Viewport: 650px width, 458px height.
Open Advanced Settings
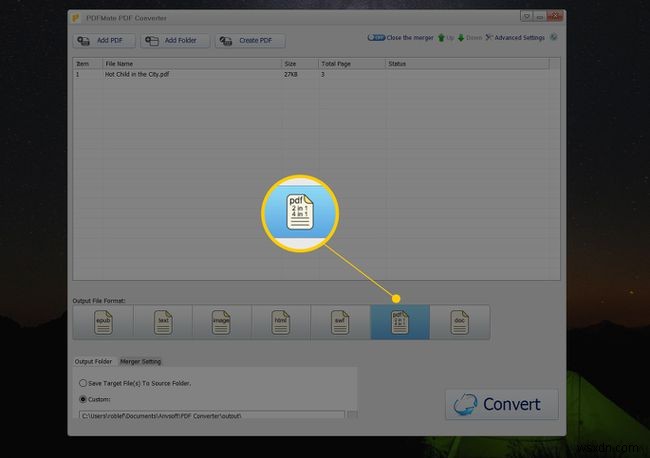point(515,38)
